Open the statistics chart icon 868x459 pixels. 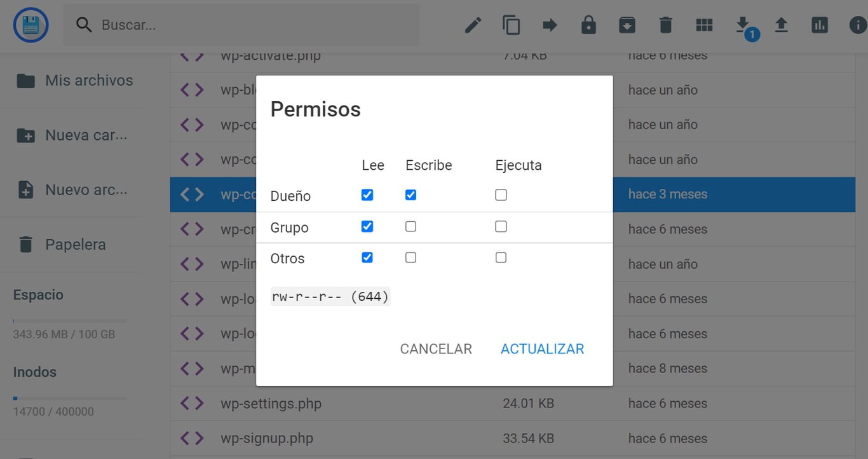pyautogui.click(x=820, y=25)
